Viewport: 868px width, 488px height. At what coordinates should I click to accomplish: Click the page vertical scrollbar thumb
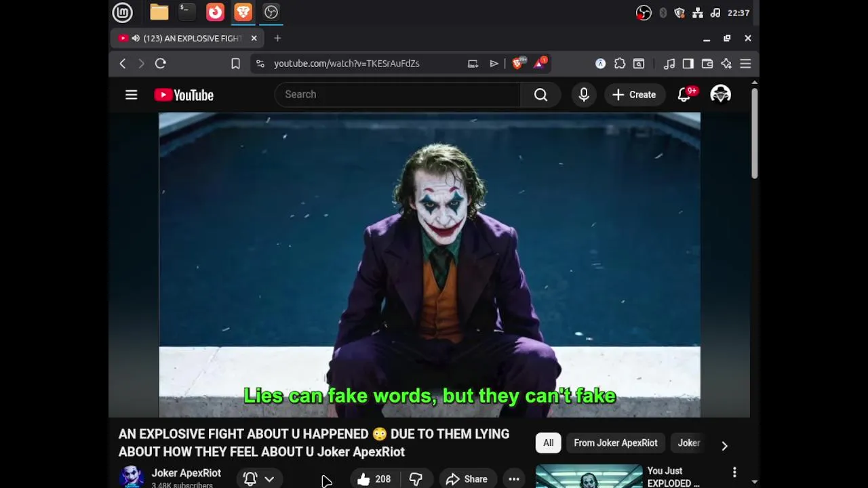tap(754, 134)
